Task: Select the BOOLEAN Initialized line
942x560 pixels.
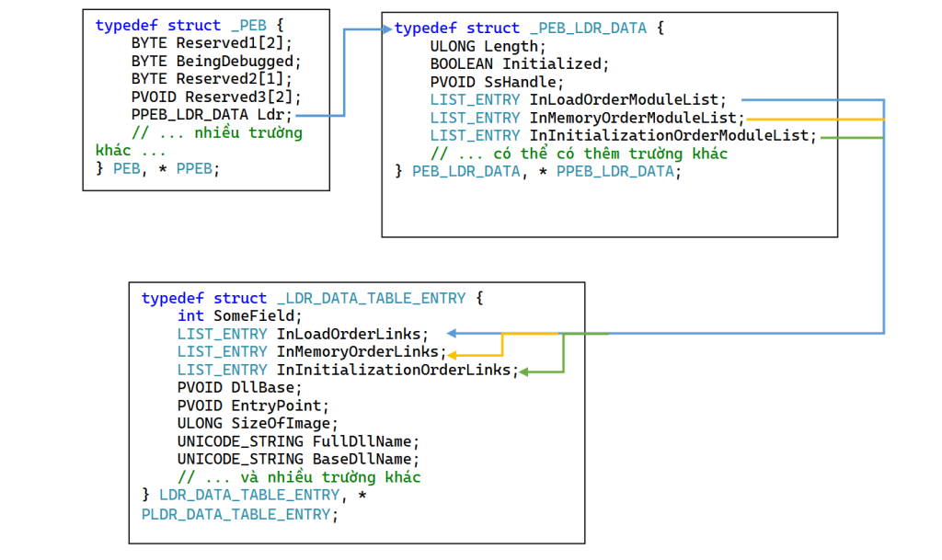Action: tap(520, 64)
